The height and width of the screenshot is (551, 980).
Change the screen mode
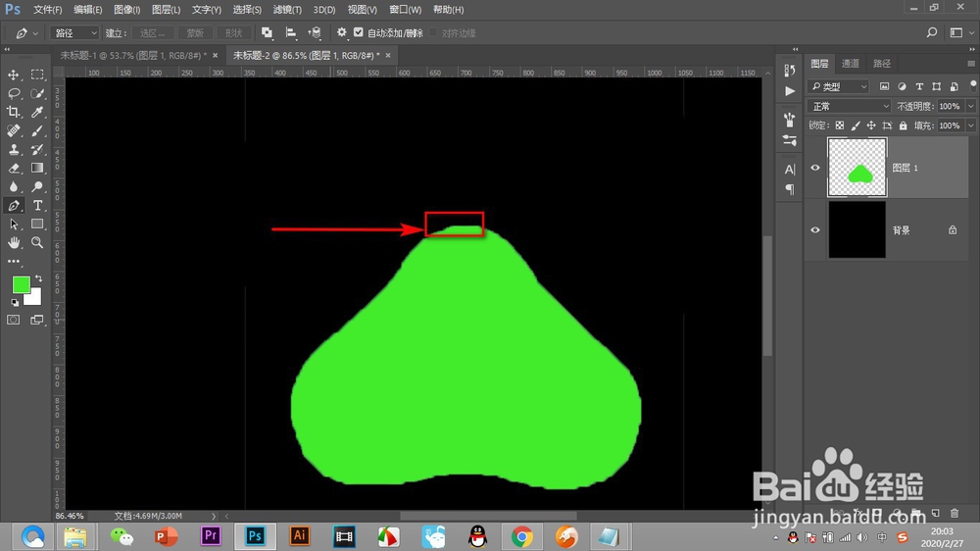pyautogui.click(x=37, y=320)
